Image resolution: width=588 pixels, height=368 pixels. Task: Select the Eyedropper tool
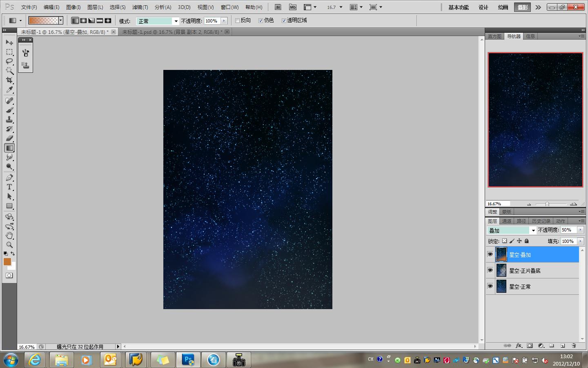point(9,90)
